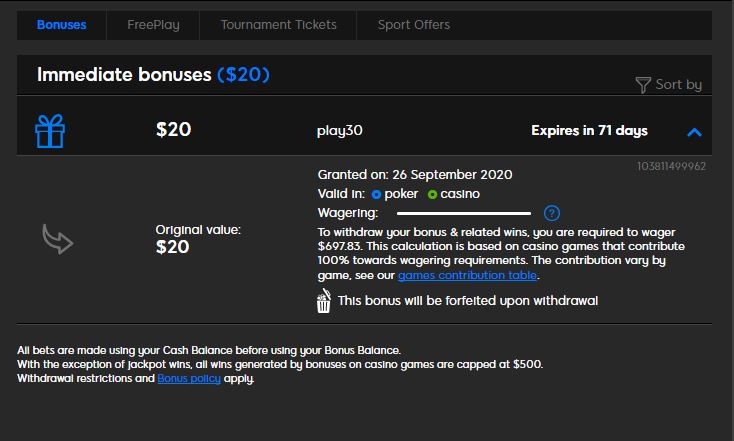This screenshot has width=734, height=441.
Task: Click the blue gift box icon
Action: pyautogui.click(x=50, y=131)
